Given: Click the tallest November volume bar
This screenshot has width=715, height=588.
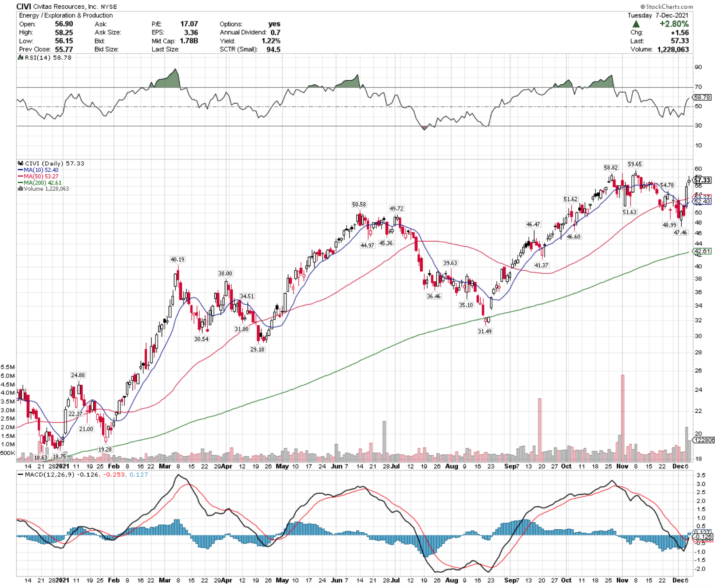Looking at the screenshot, I should pyautogui.click(x=623, y=418).
